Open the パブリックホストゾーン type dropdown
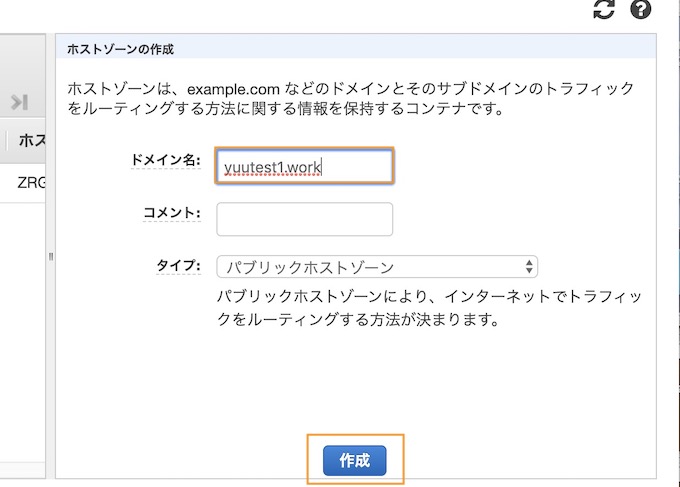 [377, 266]
